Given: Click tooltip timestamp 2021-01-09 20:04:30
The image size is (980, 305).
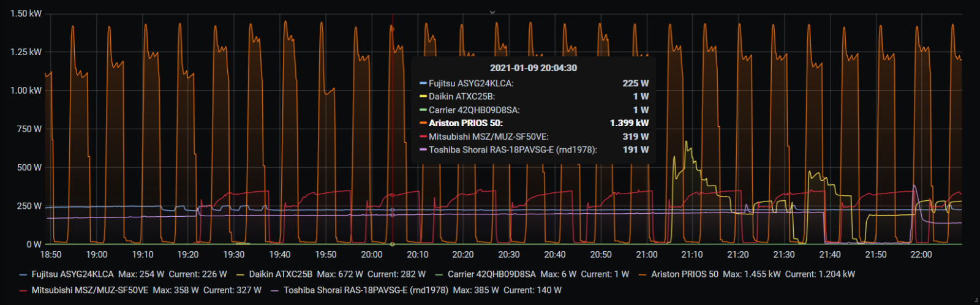Looking at the screenshot, I should click(533, 68).
